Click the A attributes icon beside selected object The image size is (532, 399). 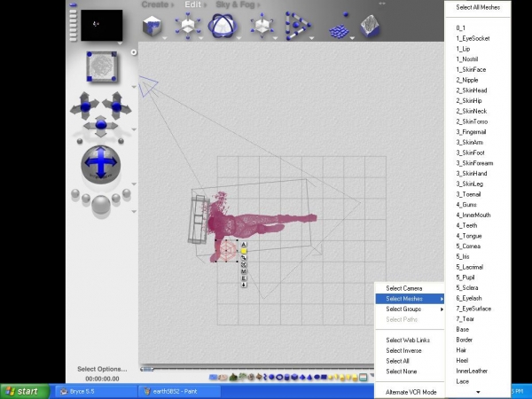(244, 245)
